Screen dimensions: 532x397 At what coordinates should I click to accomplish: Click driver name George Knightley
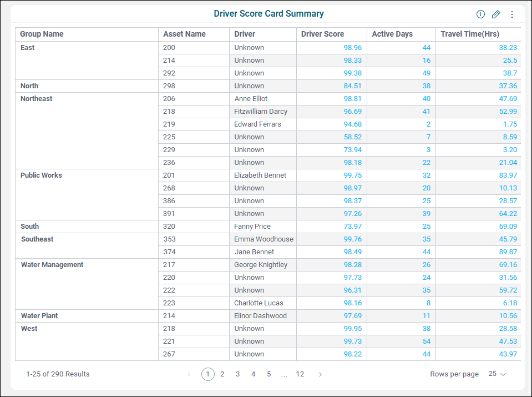pyautogui.click(x=261, y=264)
